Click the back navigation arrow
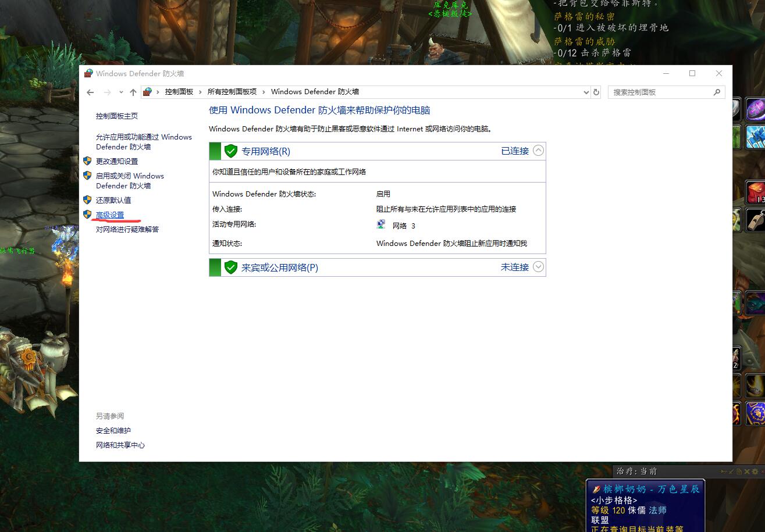The height and width of the screenshot is (532, 765). pos(90,92)
